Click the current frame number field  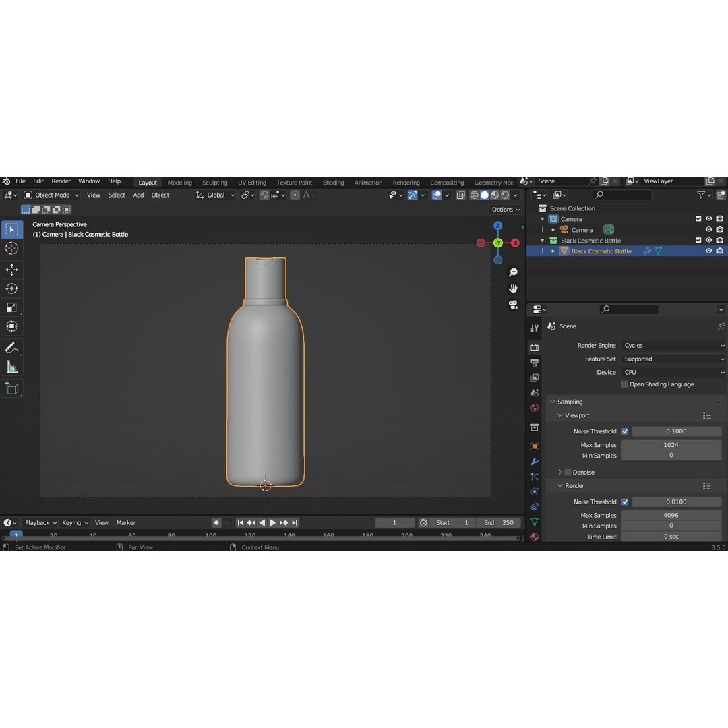394,523
